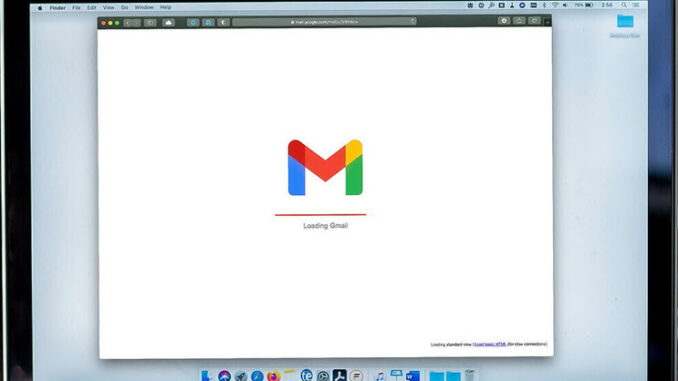Launch Adobe Acrobat from the dock

pyautogui.click(x=339, y=375)
